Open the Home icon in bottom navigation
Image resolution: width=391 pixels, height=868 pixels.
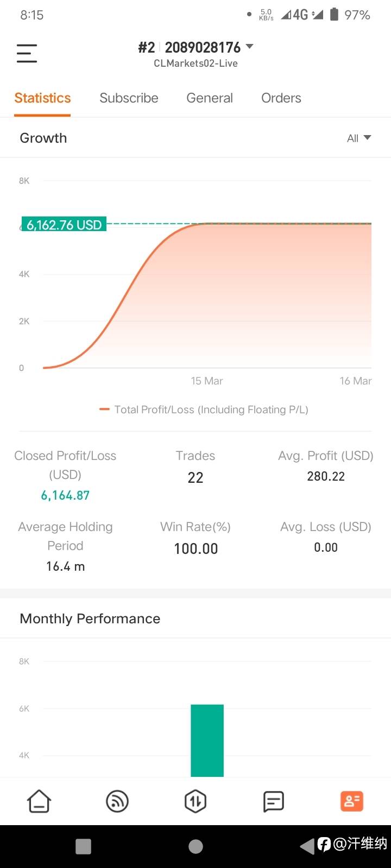(39, 801)
